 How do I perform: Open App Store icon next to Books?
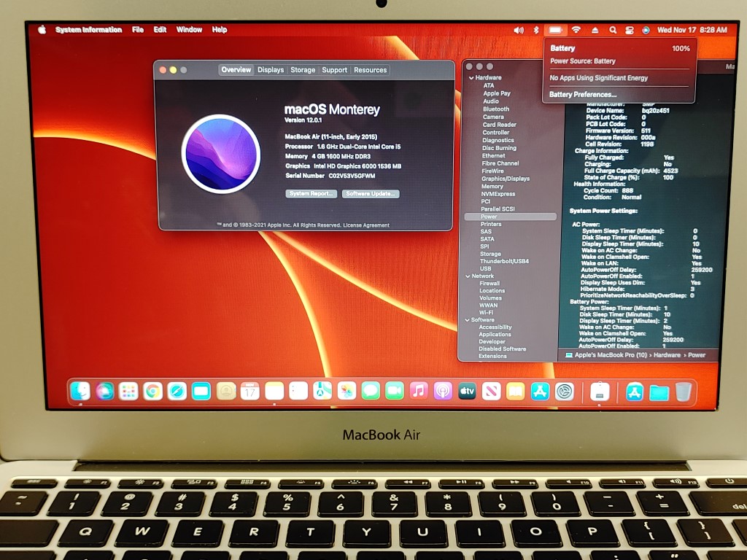[540, 392]
